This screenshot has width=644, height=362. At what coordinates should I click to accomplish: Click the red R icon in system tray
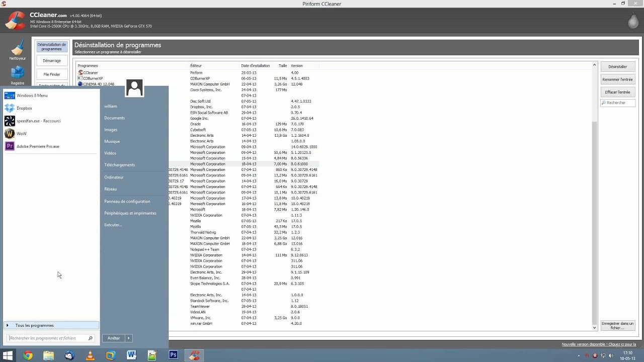click(595, 355)
